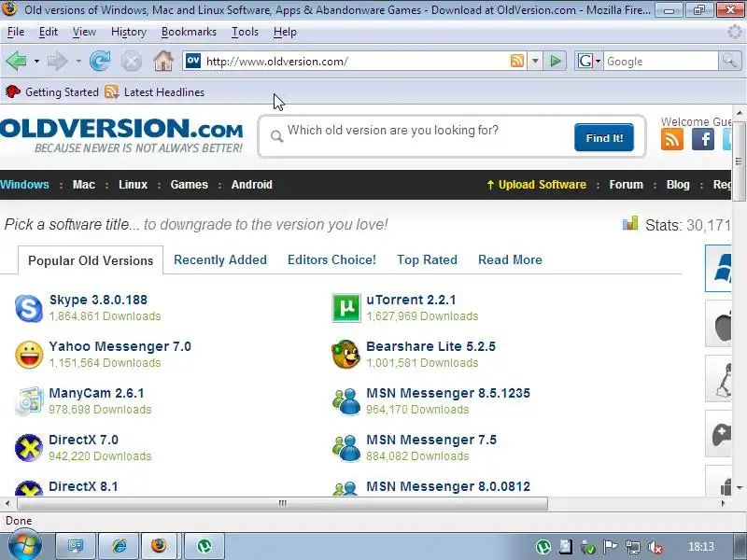Go to the Forum link
Screen dimensions: 747x560
pos(626,185)
